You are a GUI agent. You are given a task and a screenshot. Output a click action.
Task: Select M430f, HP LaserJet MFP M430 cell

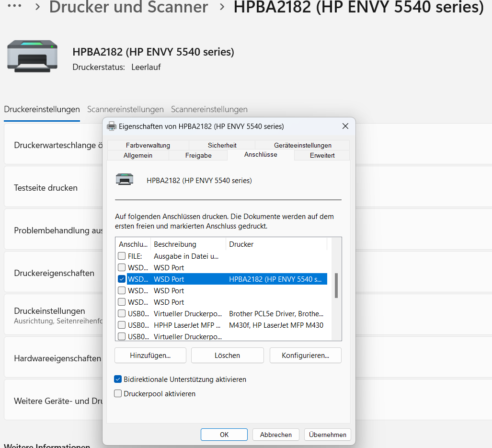coord(276,325)
